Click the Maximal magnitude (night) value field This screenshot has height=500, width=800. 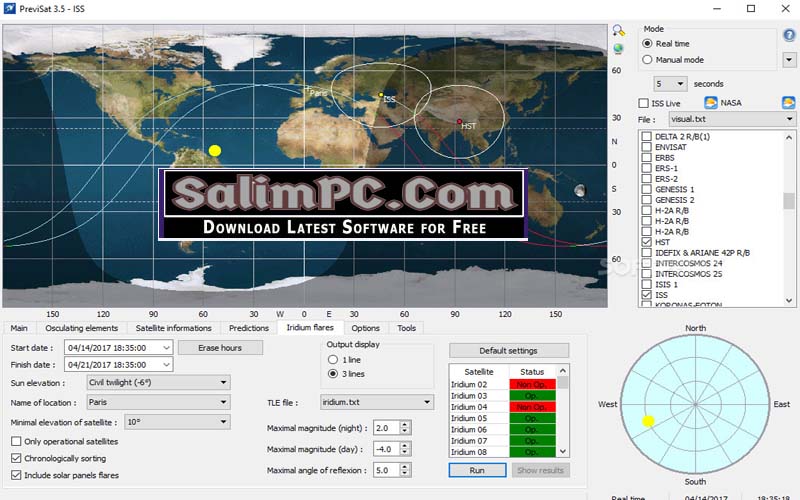(x=386, y=428)
